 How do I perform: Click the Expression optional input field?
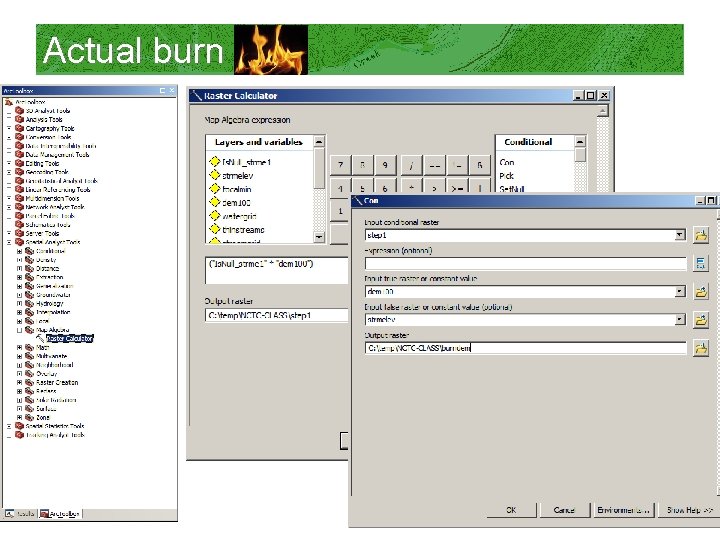coord(526,264)
